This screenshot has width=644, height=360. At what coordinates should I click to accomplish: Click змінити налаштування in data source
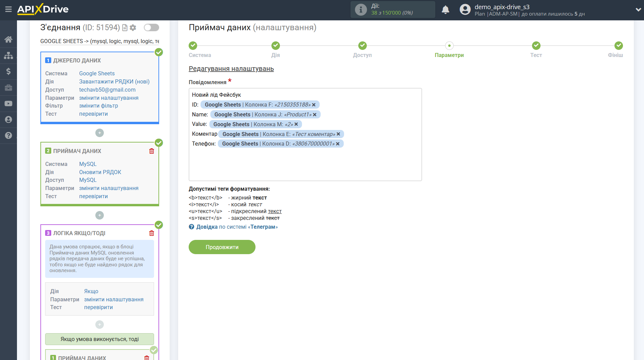pos(109,98)
